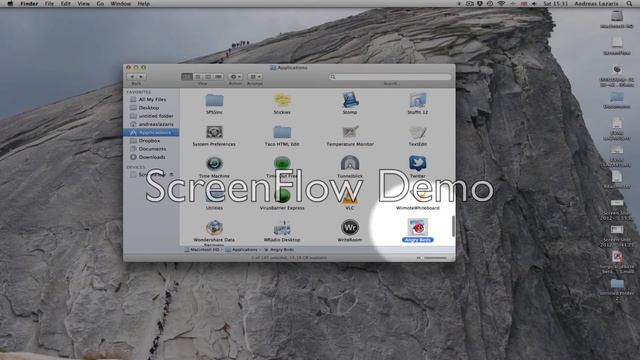Screen dimensions: 640x360
Task: Open the Wondershare Data Recovery icon
Action: pyautogui.click(x=214, y=227)
